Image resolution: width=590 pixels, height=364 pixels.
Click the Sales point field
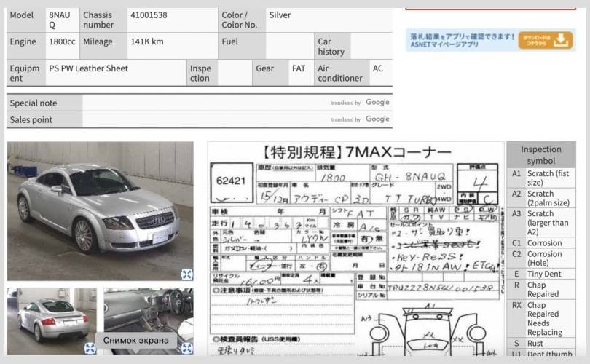pos(204,119)
